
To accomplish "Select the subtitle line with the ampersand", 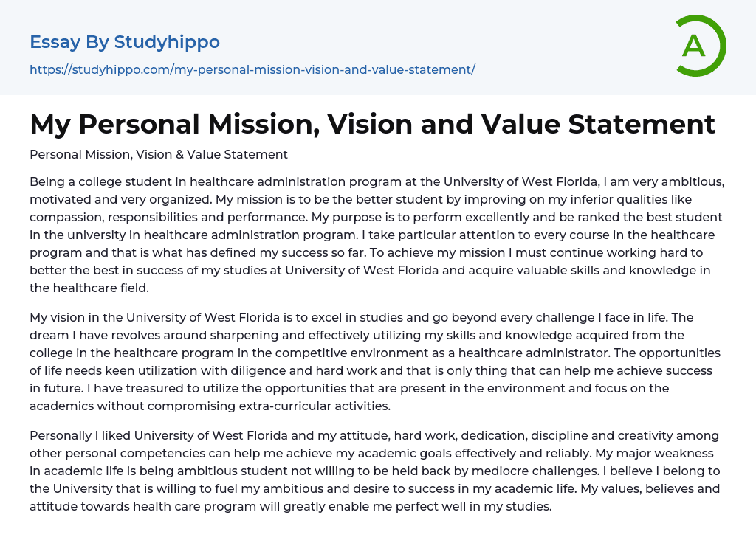I will coord(158,154).
